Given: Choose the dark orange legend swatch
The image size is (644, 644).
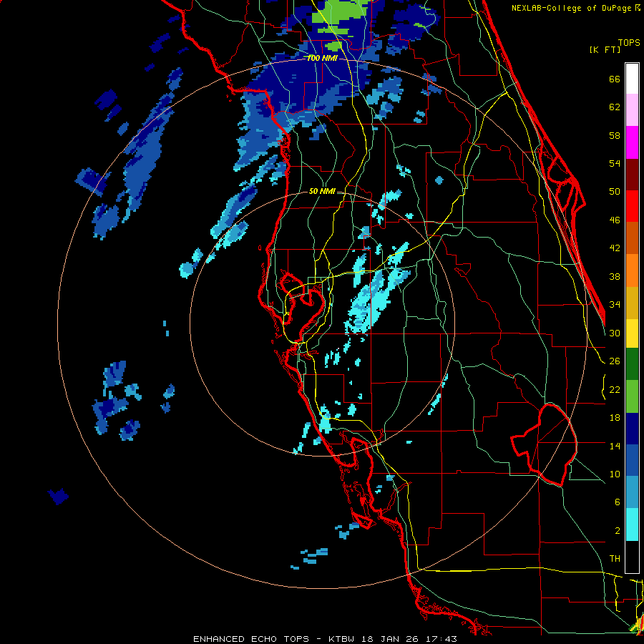Looking at the screenshot, I should click(x=632, y=238).
